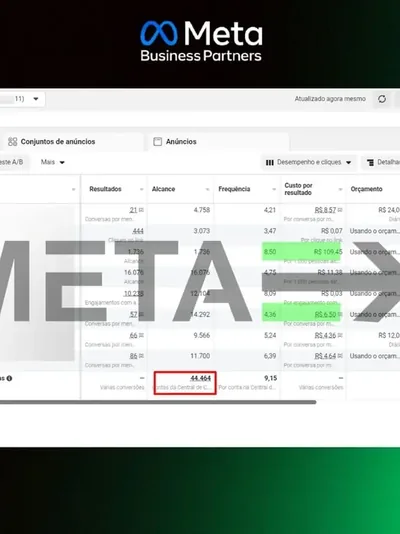The image size is (400, 534).
Task: Select the reach value 3.073
Action: (x=202, y=231)
